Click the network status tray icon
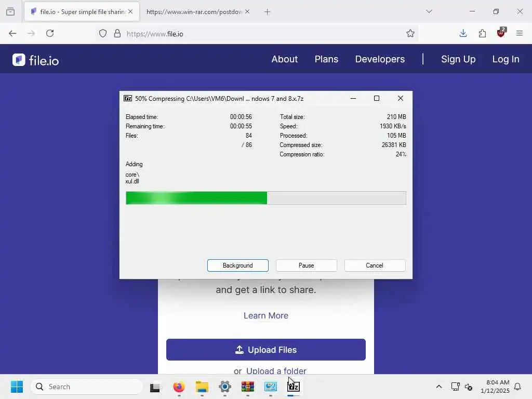The height and width of the screenshot is (399, 532). point(455,387)
